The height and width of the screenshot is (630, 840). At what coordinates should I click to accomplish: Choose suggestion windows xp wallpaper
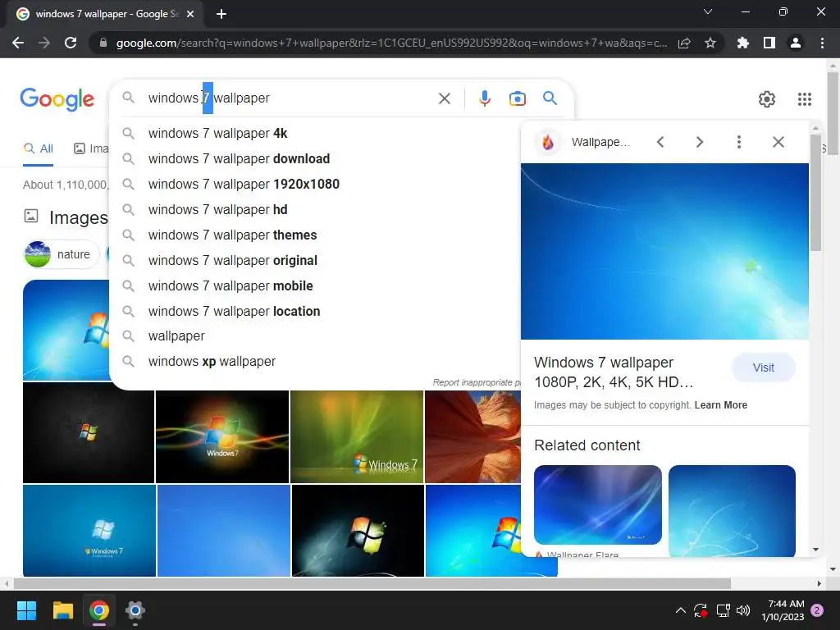(x=314, y=362)
